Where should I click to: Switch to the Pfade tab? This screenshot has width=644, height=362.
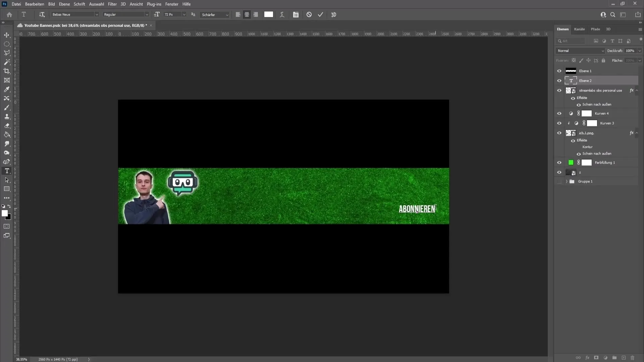click(x=595, y=29)
